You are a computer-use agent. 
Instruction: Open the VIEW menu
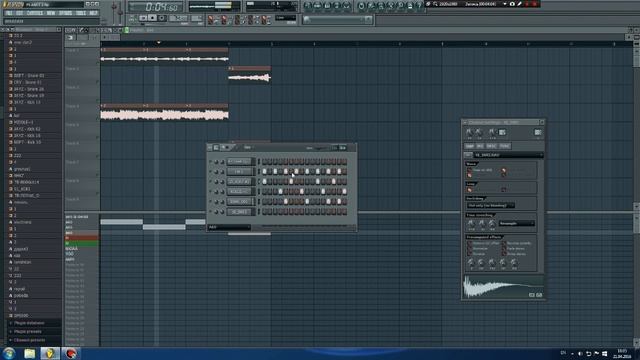click(51, 13)
